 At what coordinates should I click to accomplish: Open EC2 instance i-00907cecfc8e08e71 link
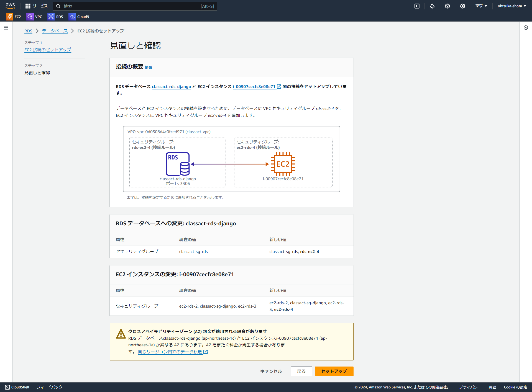pos(254,86)
